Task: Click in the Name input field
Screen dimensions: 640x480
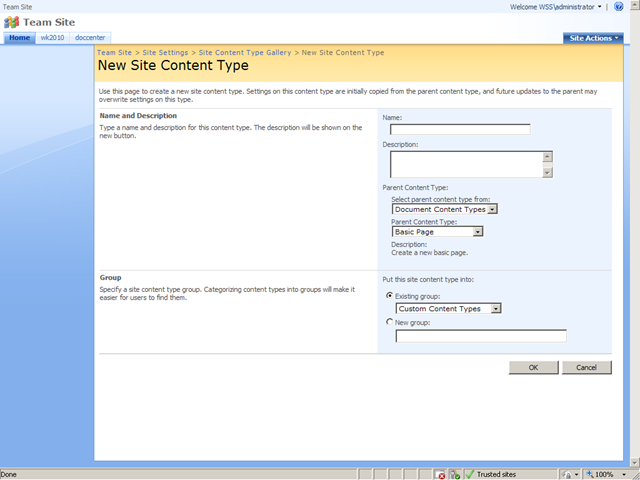Action: click(x=460, y=129)
